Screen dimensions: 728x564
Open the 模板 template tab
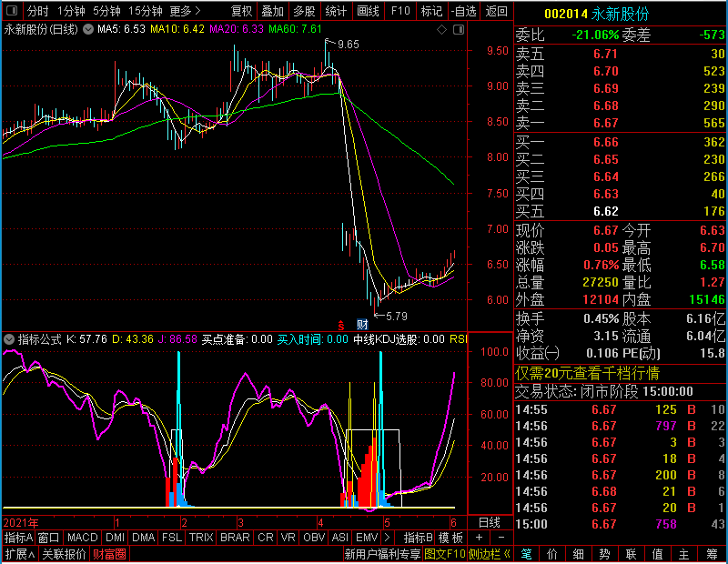[450, 538]
